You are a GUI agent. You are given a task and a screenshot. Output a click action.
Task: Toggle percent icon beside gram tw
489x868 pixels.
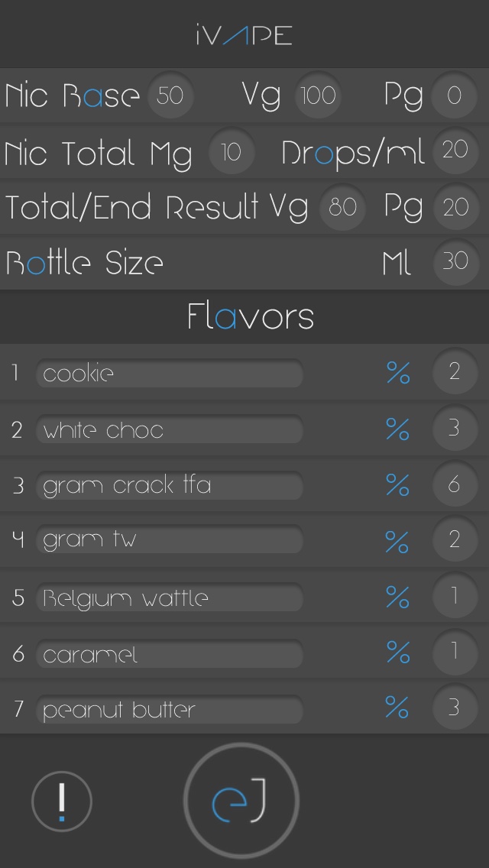(397, 541)
